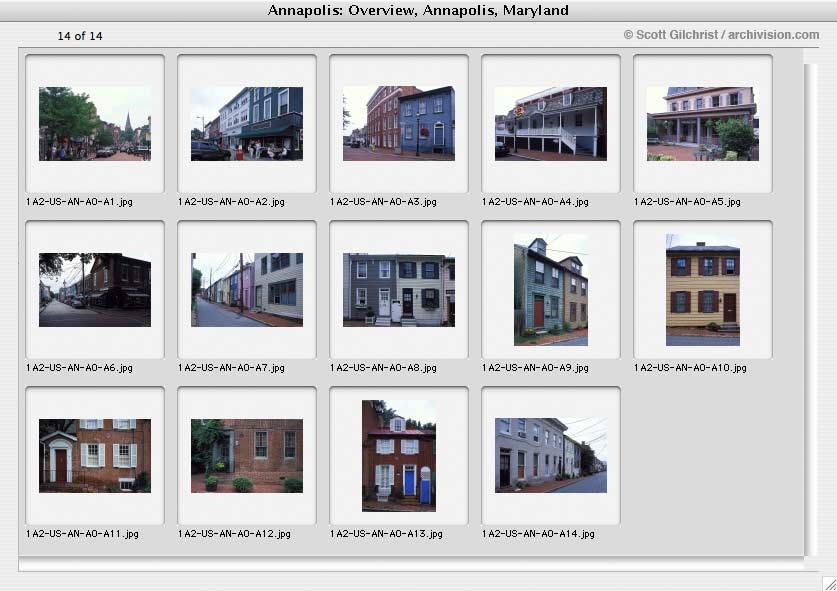Click filename label 1A2-US-AN-AO-A13.jpg

coord(386,534)
